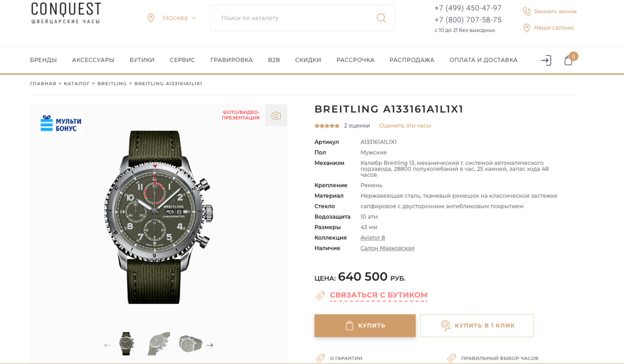This screenshot has width=624, height=364.
Task: Show next watch thumbnails with right arrow
Action: pyautogui.click(x=210, y=345)
